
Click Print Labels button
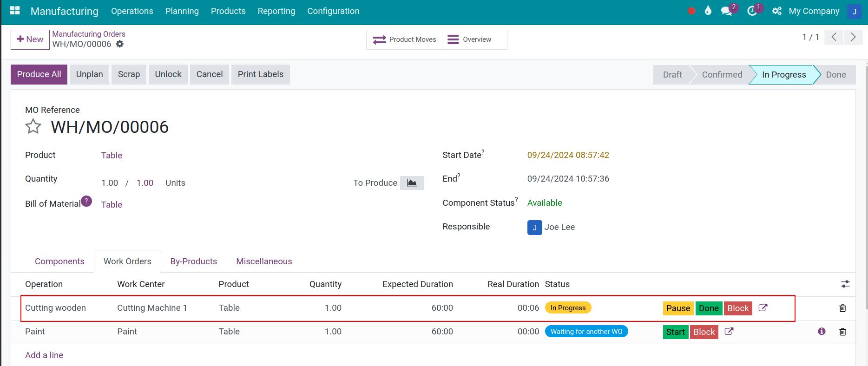click(261, 74)
